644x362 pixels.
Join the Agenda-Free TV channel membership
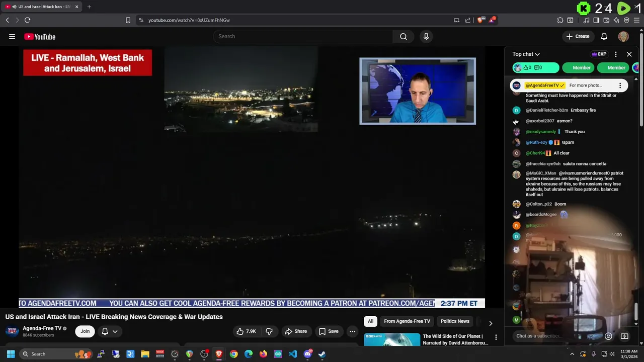coord(85,331)
